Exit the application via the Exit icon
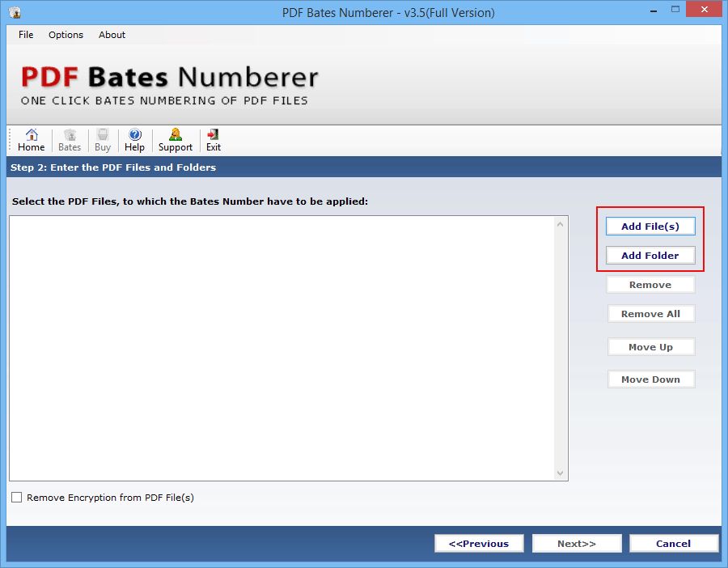 pyautogui.click(x=213, y=139)
